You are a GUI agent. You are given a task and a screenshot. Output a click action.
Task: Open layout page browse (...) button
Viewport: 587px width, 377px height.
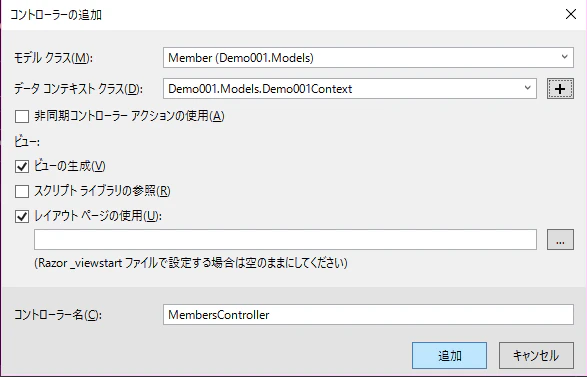[560, 240]
